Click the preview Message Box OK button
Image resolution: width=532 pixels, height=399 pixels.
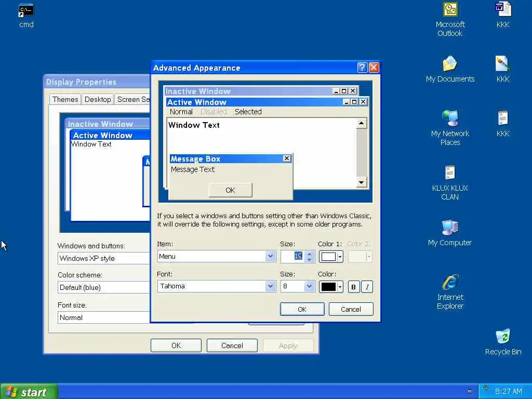pos(230,190)
